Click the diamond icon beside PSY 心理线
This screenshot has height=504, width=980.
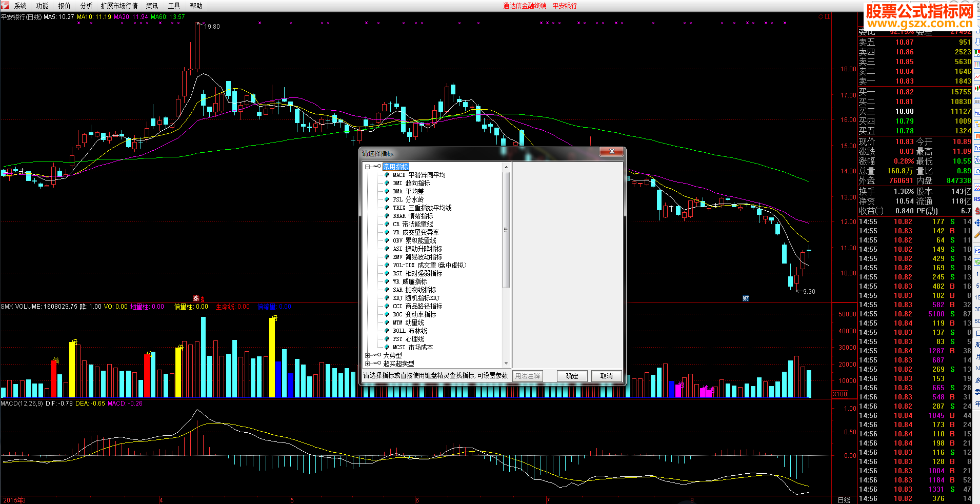tap(387, 339)
